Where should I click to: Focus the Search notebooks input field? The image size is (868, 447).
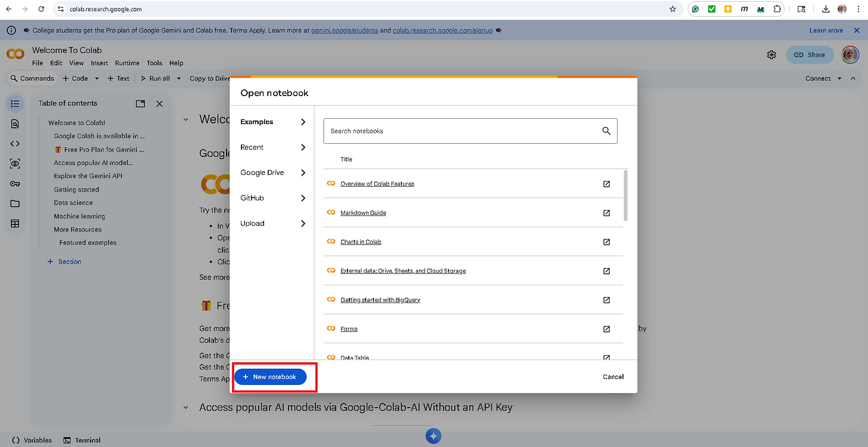[470, 131]
